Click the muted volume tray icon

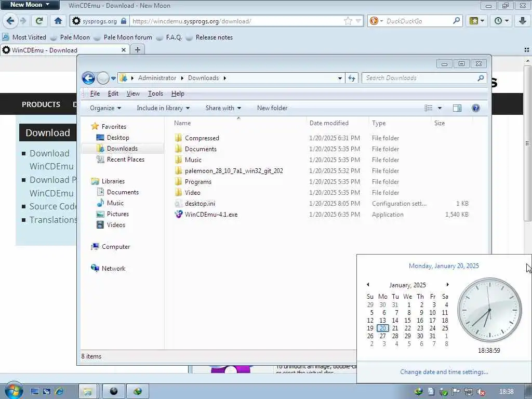(x=481, y=392)
